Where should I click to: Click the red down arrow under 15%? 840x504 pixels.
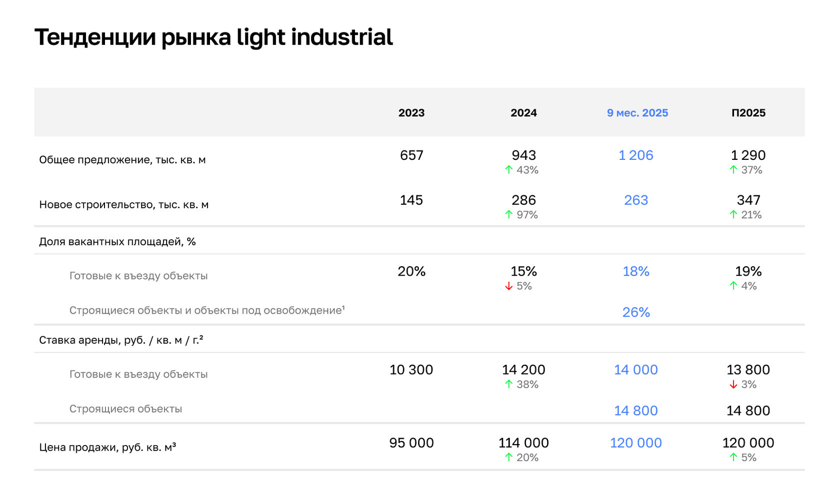pos(509,286)
